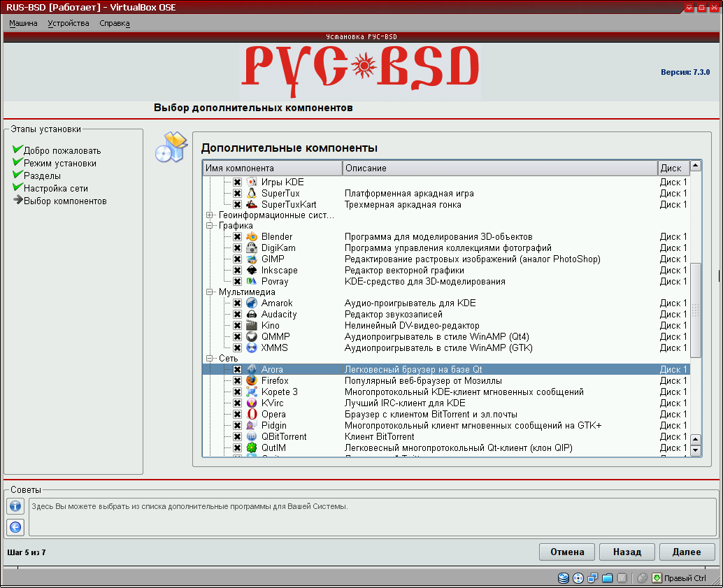
Task: Click 'Редактор векторной графики' description
Action: (404, 271)
